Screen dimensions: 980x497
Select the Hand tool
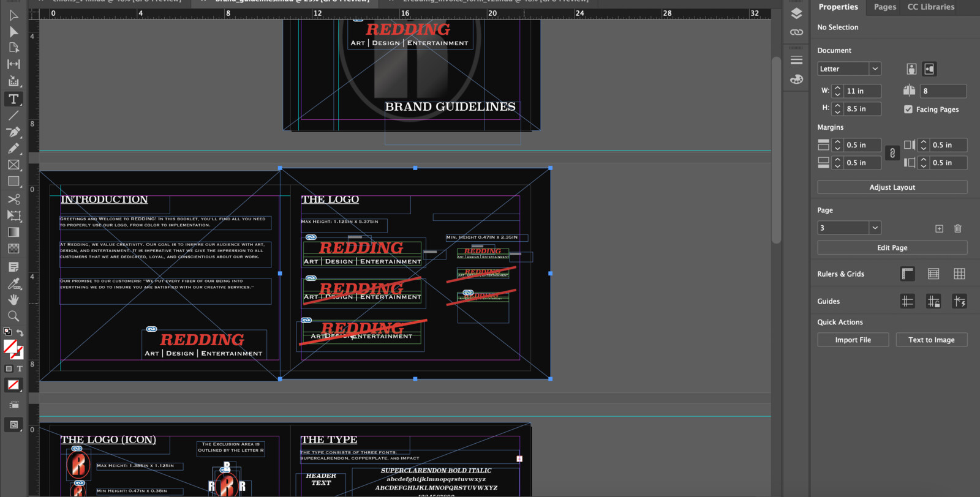(x=13, y=299)
